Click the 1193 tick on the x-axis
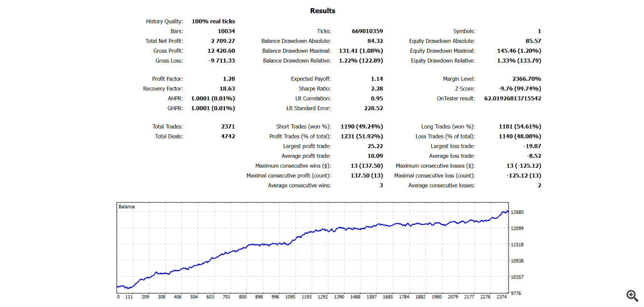Screen dimensions: 644x307 306,297
